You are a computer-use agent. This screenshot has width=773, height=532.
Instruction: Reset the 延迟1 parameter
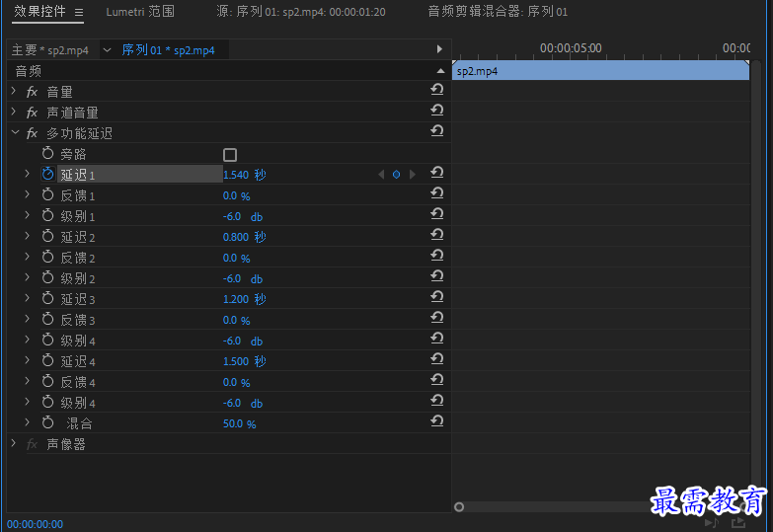click(x=436, y=173)
